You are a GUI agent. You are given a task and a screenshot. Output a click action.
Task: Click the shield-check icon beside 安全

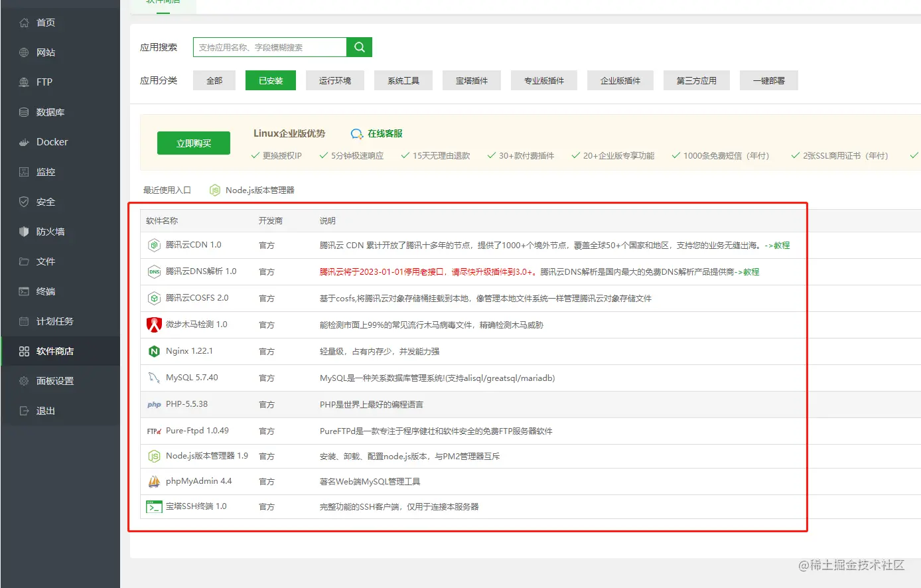[25, 202]
